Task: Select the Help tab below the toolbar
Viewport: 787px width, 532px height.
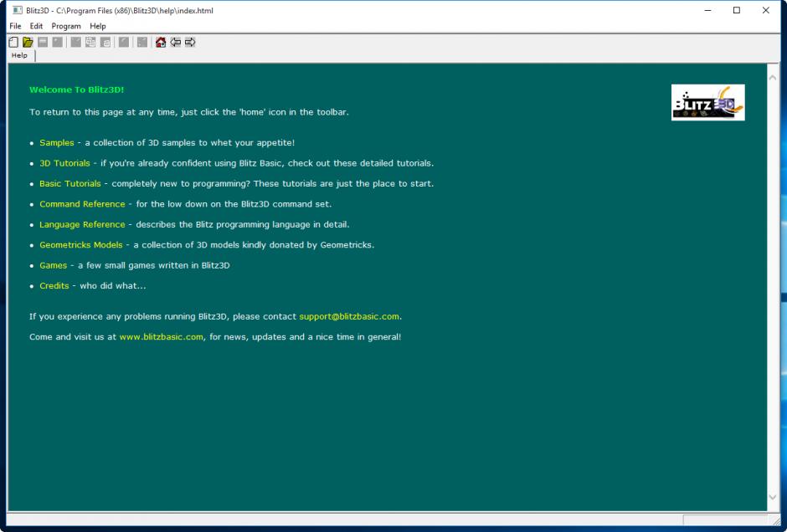Action: tap(19, 55)
